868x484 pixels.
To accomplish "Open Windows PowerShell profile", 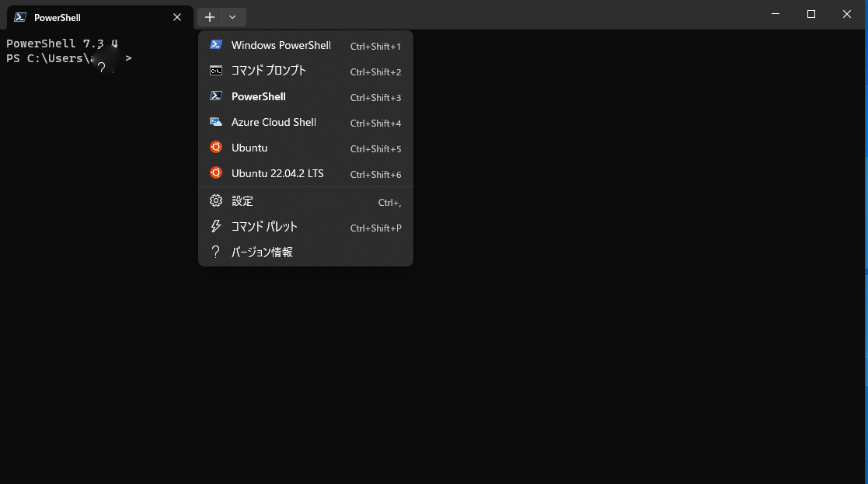I will coord(305,45).
